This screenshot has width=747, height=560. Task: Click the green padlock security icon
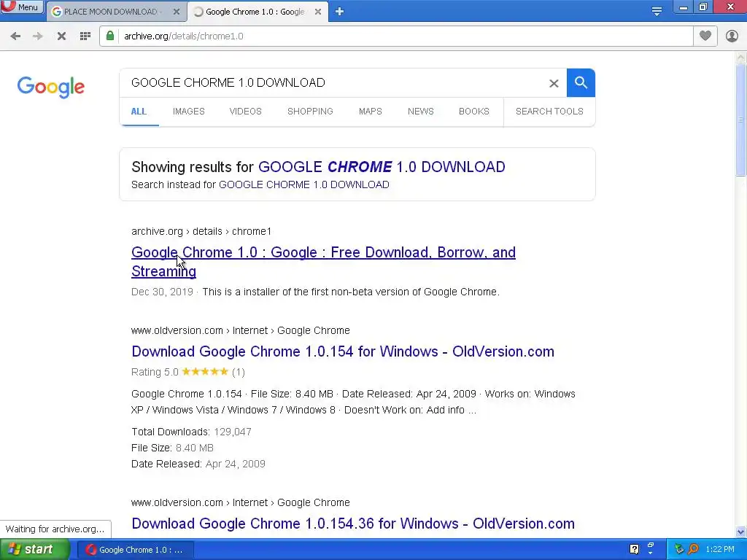[x=110, y=36]
